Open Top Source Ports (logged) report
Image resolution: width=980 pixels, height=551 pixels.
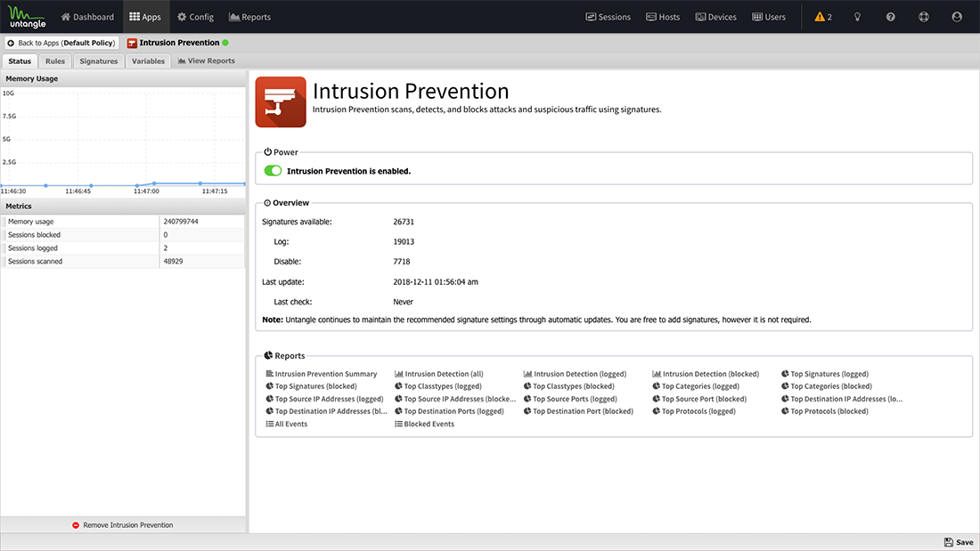point(570,399)
